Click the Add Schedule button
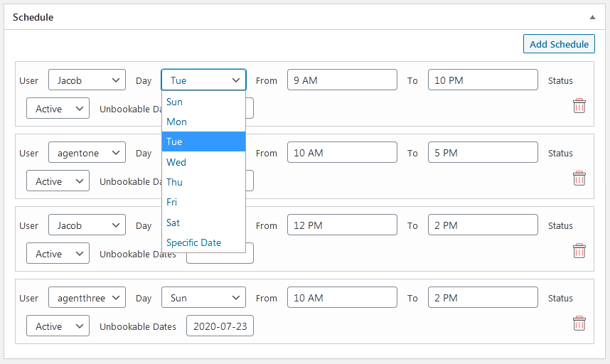Screen dimensions: 610x364 [559, 44]
